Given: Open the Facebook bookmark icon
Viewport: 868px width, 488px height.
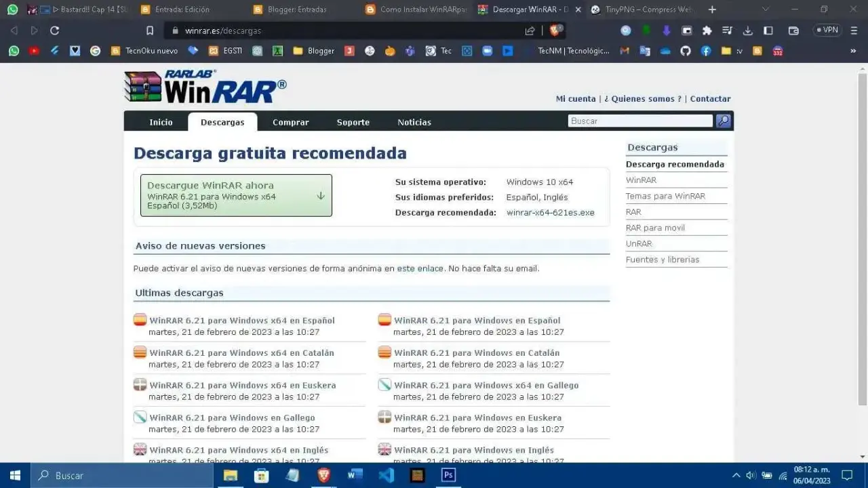Looking at the screenshot, I should tap(706, 51).
